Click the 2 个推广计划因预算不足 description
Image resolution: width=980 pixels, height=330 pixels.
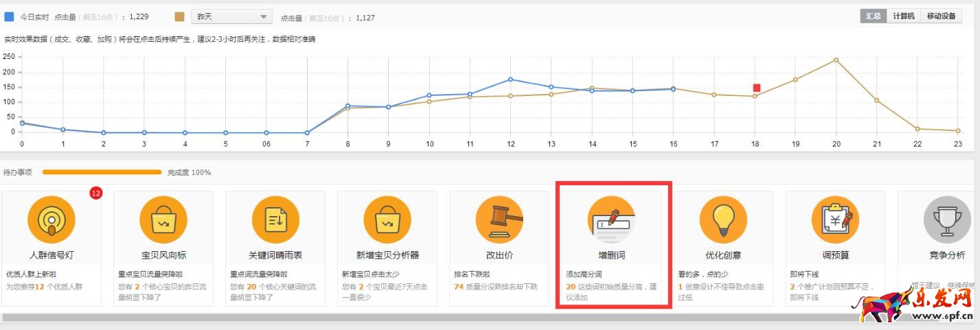point(834,292)
